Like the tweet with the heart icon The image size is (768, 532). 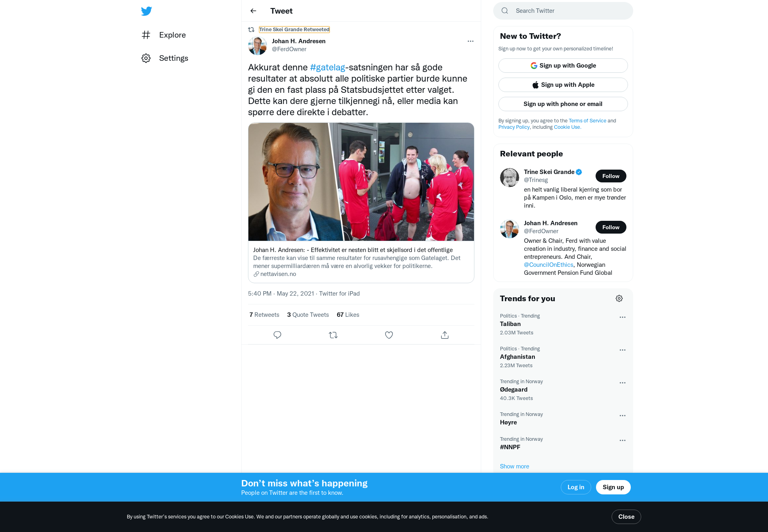[x=389, y=335]
